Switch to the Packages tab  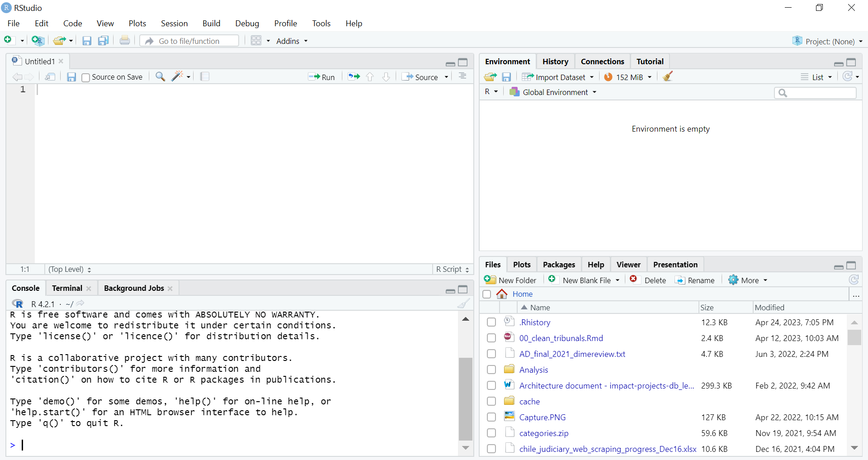[x=559, y=265]
